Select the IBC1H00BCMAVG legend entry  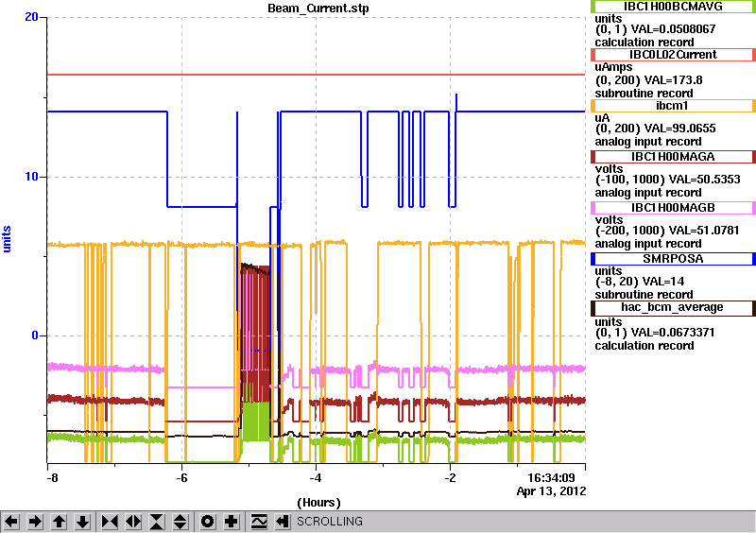[x=673, y=7]
